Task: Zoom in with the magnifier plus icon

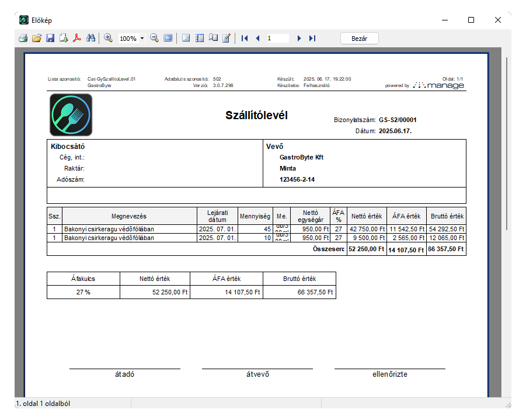Action: (108, 38)
